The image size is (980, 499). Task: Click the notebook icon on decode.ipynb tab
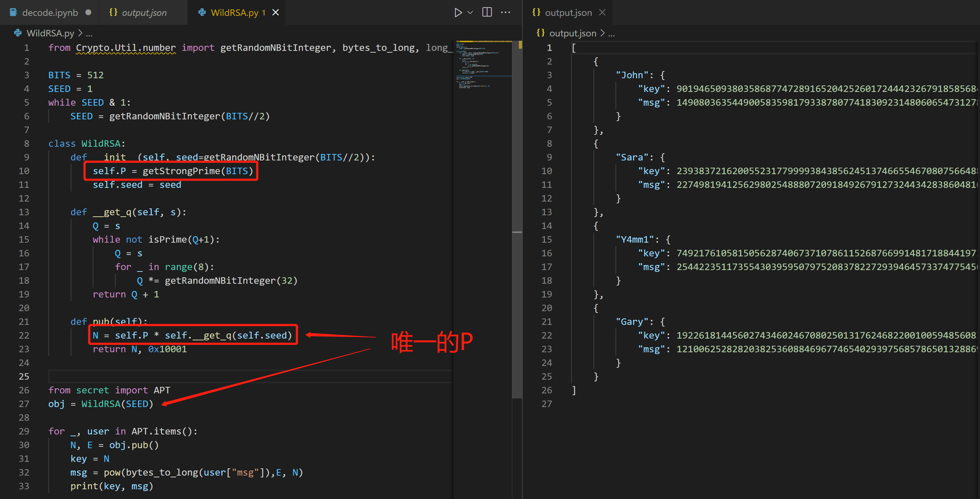pyautogui.click(x=13, y=13)
